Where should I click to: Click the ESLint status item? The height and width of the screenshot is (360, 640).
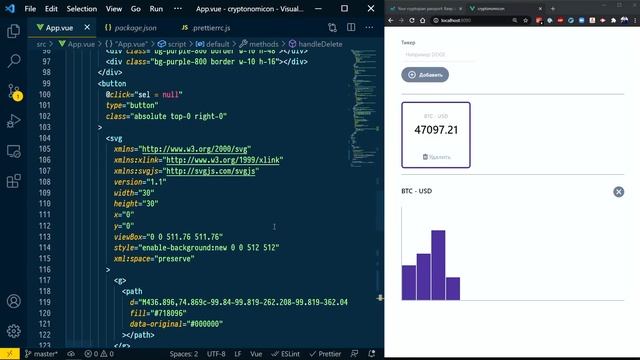coord(286,354)
